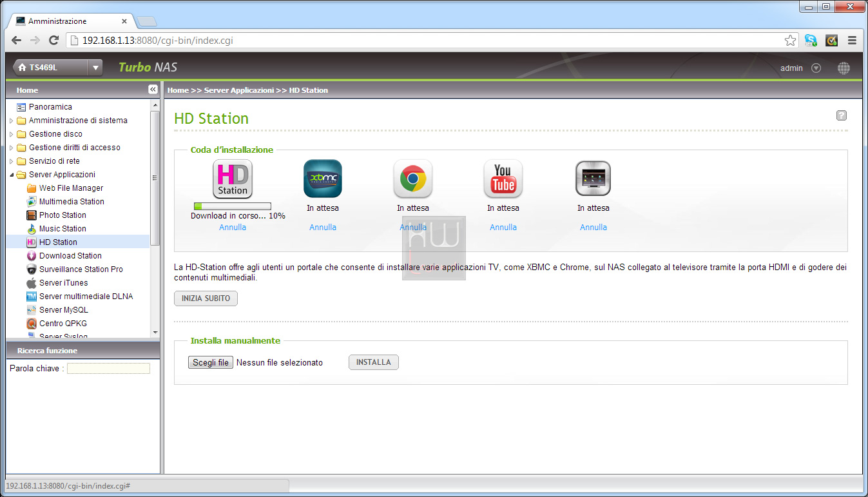Click the 'In attesa' status under XBMC
Image resolution: width=868 pixels, height=497 pixels.
click(x=323, y=208)
